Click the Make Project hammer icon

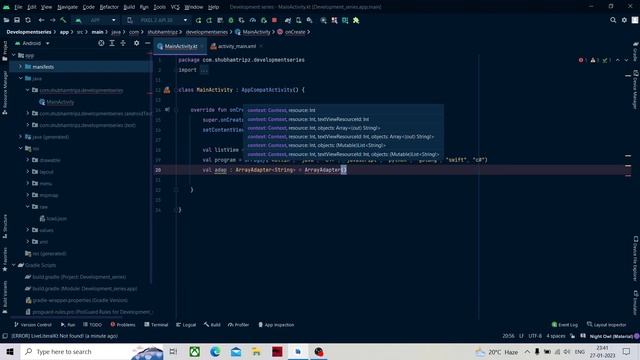(63, 20)
